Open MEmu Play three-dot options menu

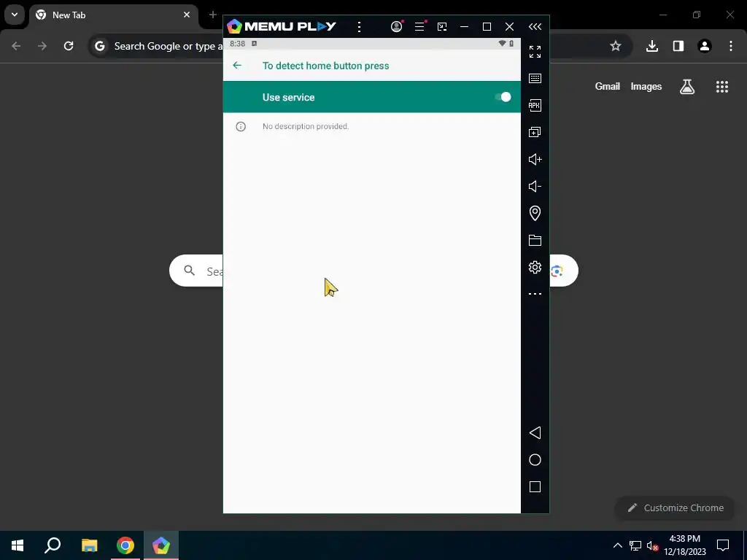click(359, 27)
